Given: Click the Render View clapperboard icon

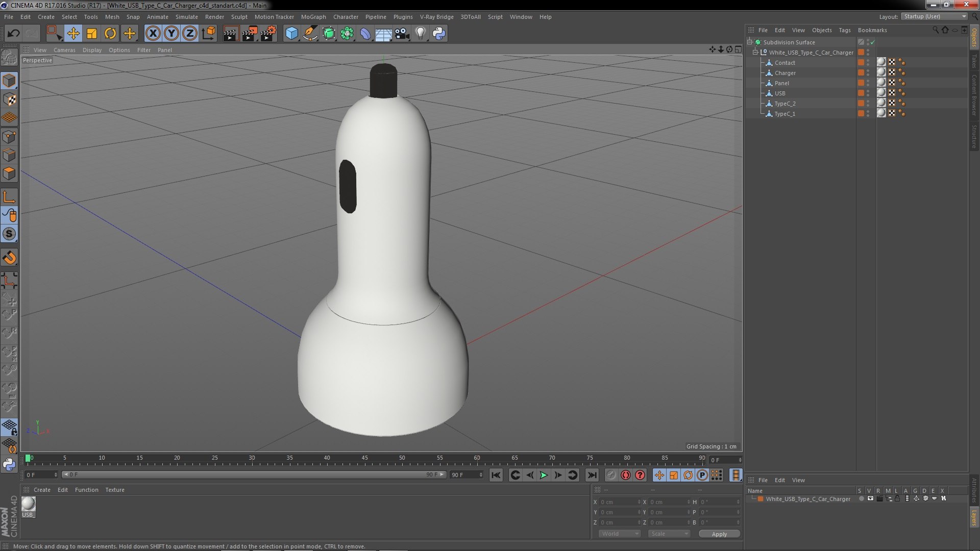Looking at the screenshot, I should coord(230,34).
